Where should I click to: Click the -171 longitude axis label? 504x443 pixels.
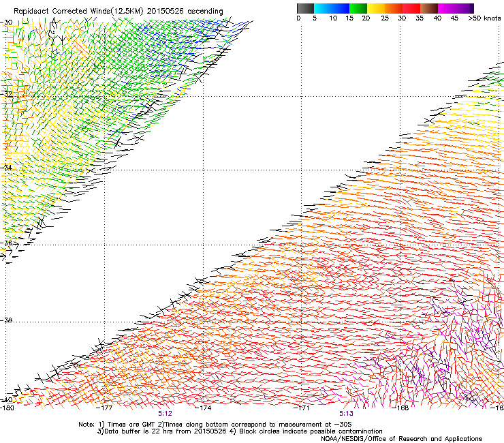click(x=302, y=408)
